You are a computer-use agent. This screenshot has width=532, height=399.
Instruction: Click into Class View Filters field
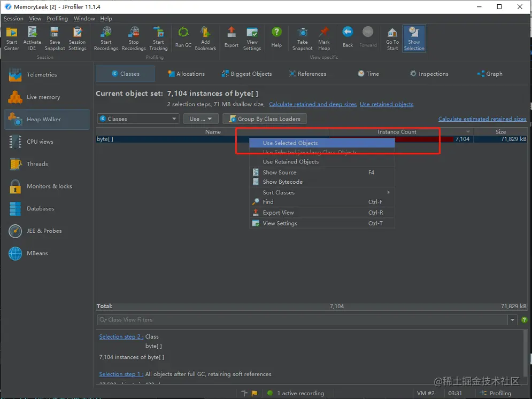coord(302,319)
